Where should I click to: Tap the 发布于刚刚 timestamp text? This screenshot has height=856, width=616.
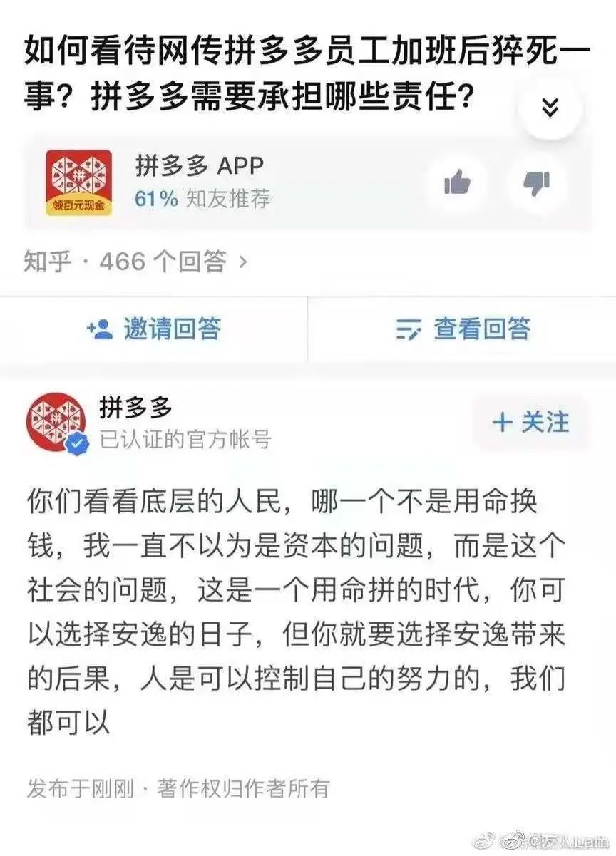click(80, 789)
